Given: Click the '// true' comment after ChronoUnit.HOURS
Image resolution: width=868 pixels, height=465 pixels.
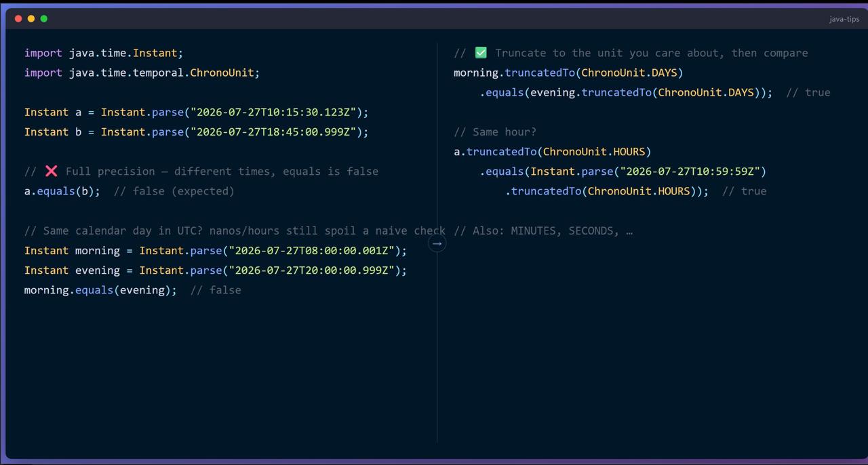Looking at the screenshot, I should [x=745, y=191].
